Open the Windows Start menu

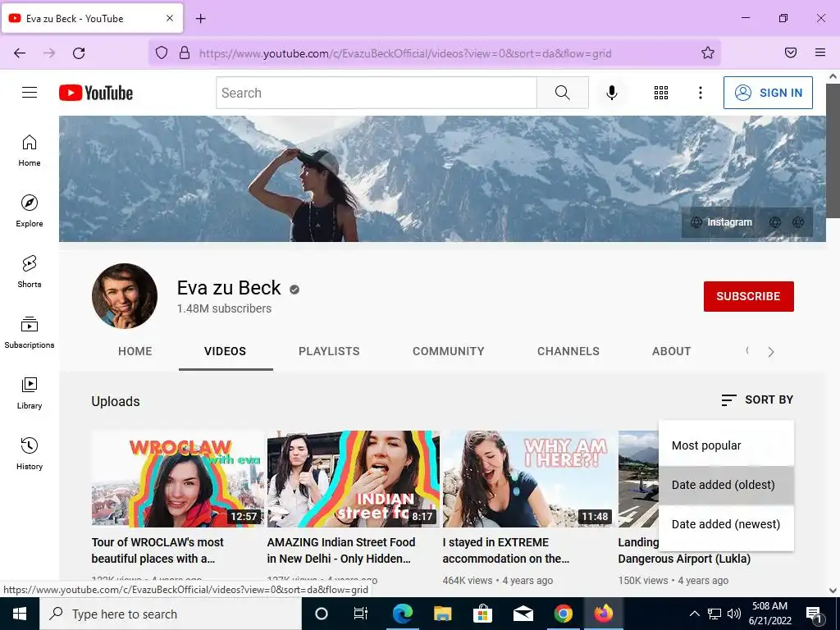(x=20, y=614)
